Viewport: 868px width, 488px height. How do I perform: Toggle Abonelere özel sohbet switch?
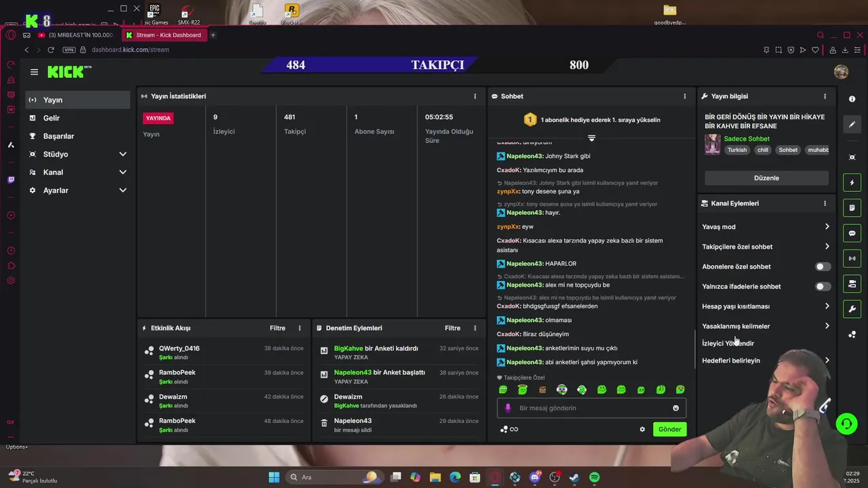822,267
